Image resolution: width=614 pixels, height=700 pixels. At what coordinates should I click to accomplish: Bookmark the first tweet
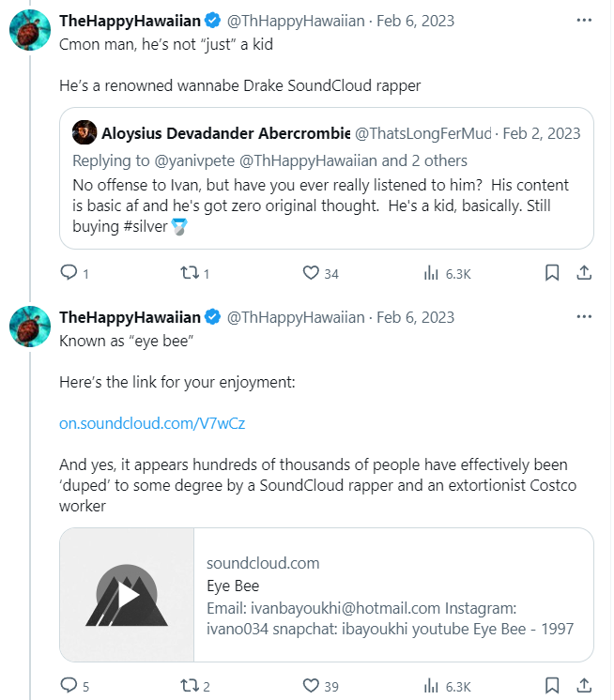[x=552, y=273]
